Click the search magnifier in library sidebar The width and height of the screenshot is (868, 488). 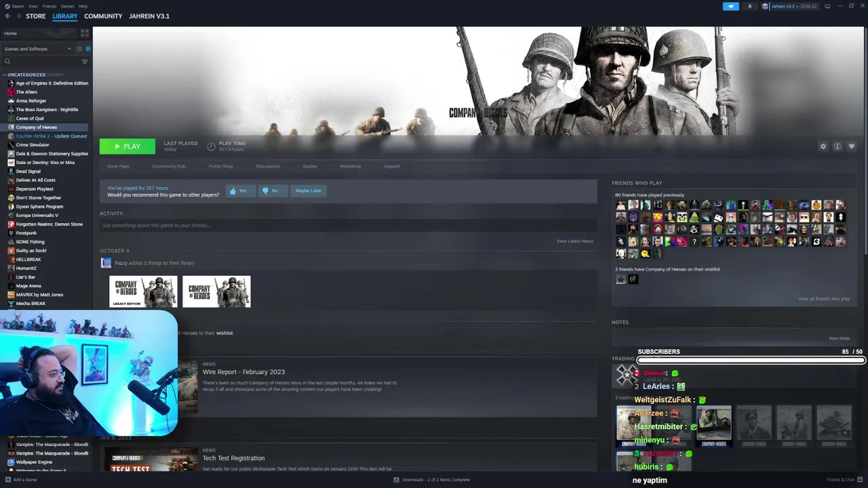(7, 62)
